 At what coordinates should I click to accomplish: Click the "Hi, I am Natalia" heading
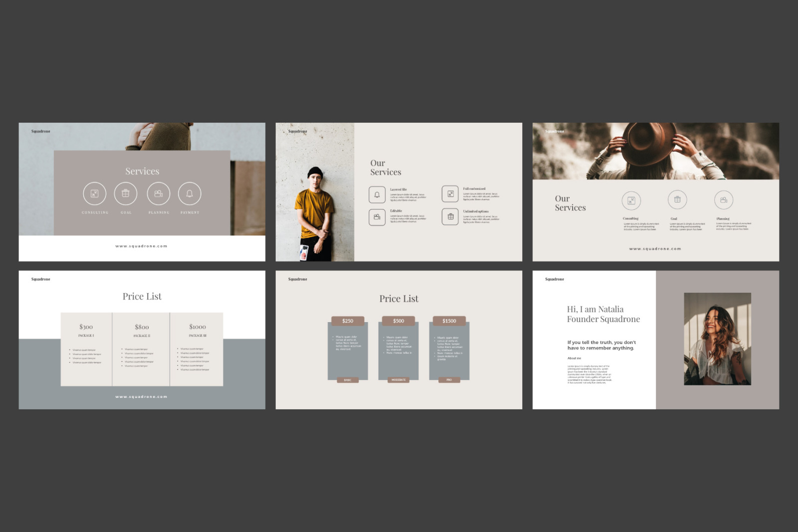coord(595,309)
